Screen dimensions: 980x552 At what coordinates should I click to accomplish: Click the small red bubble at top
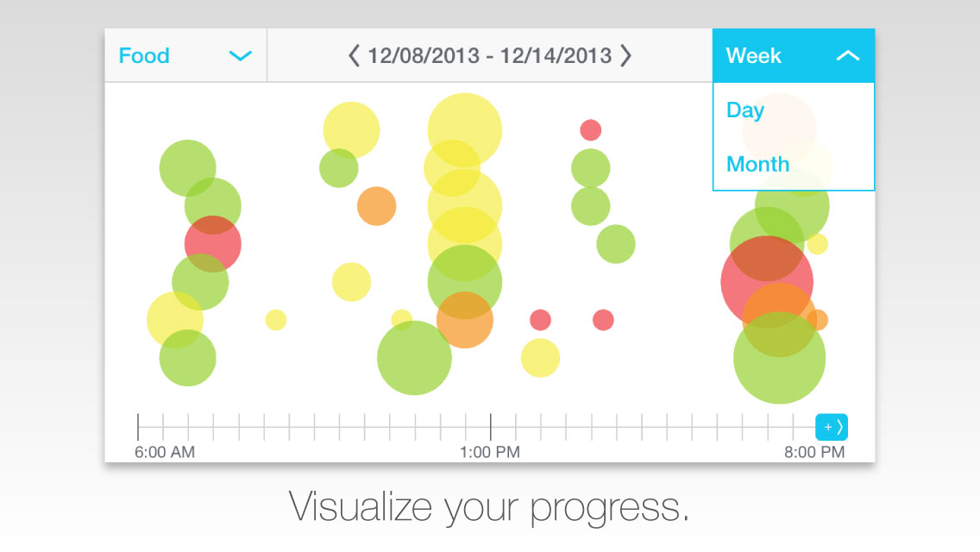tap(591, 130)
